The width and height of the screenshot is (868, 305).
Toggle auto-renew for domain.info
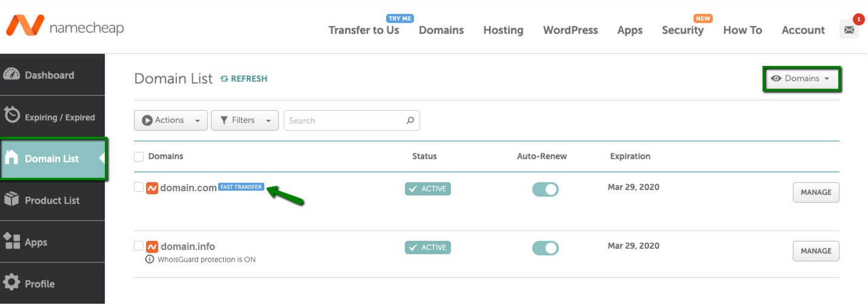(546, 248)
